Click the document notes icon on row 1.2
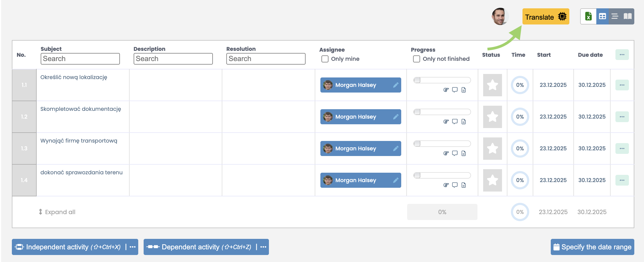Screen dimensions: 644x262 pos(464,122)
